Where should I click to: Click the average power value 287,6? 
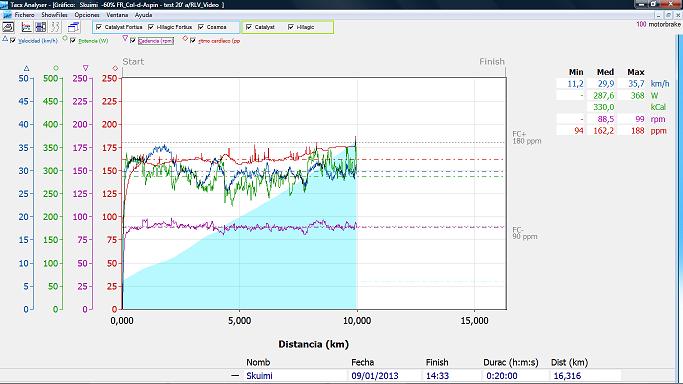[x=603, y=95]
